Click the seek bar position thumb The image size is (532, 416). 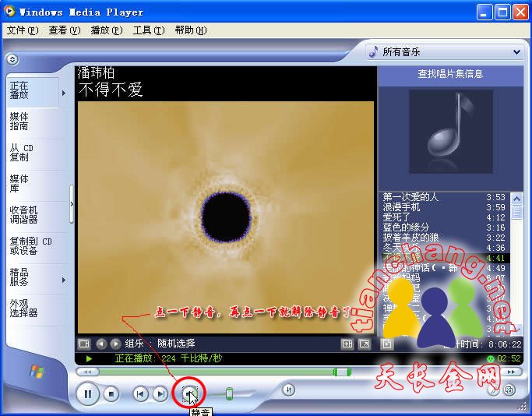342,372
